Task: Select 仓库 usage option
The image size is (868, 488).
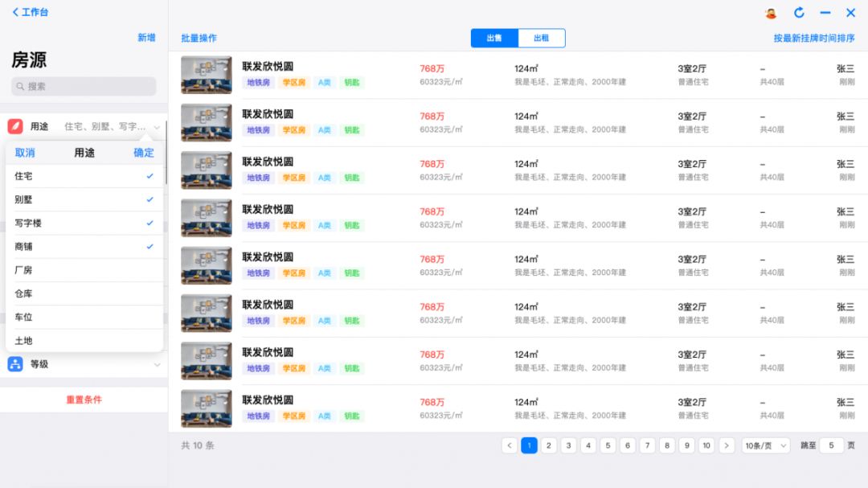Action: 84,293
